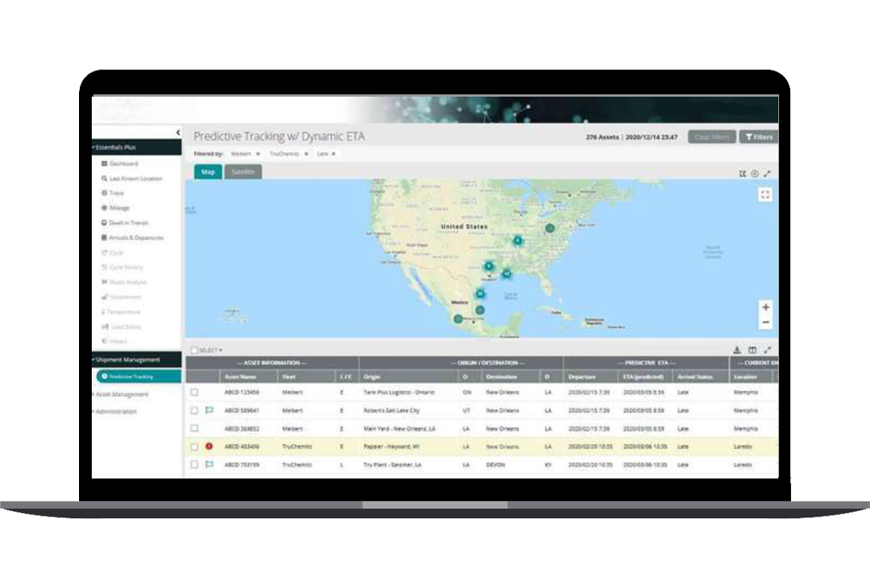
Task: Collapse the left sidebar with the chevron
Action: click(178, 133)
